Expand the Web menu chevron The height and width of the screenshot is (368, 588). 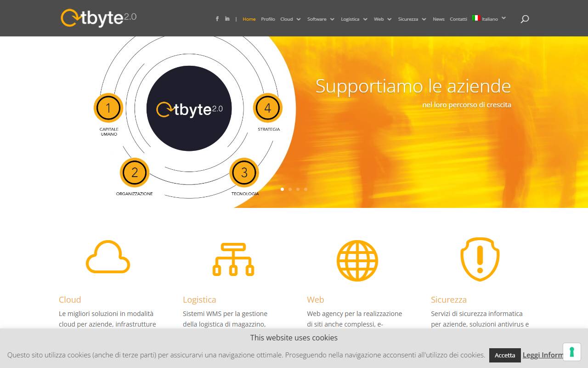click(x=390, y=19)
